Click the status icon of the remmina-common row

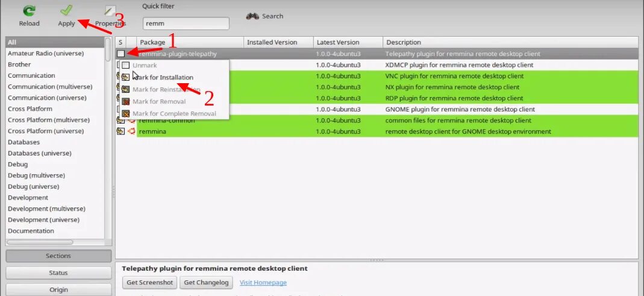[120, 120]
